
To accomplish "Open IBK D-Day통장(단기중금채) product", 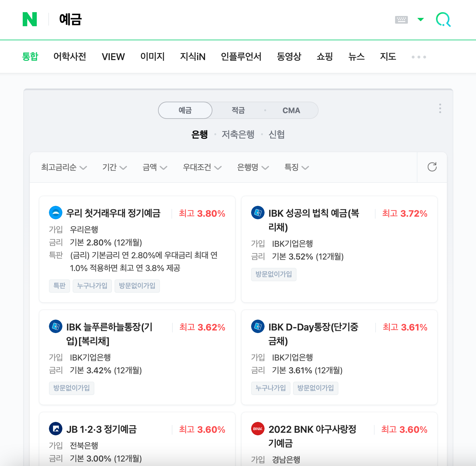I will (x=313, y=334).
